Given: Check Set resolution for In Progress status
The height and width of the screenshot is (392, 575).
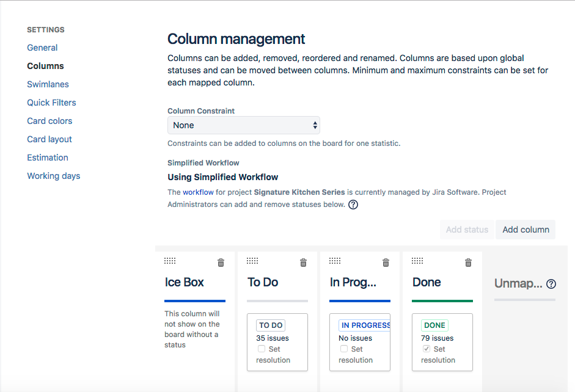Looking at the screenshot, I should (344, 349).
